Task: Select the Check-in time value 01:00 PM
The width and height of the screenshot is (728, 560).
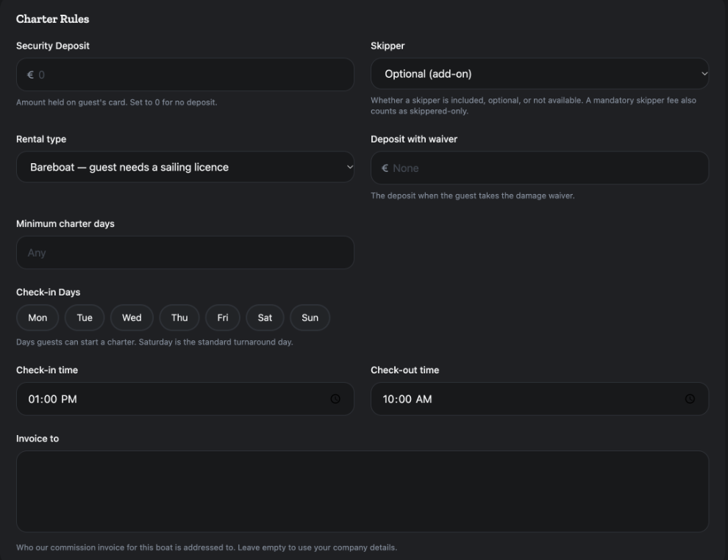Action: coord(52,400)
